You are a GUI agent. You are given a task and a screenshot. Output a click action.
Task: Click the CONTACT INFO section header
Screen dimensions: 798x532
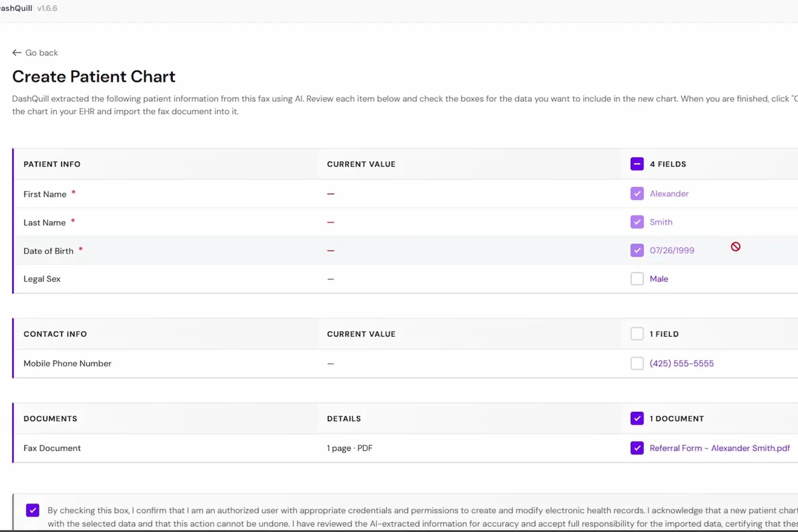coord(55,334)
